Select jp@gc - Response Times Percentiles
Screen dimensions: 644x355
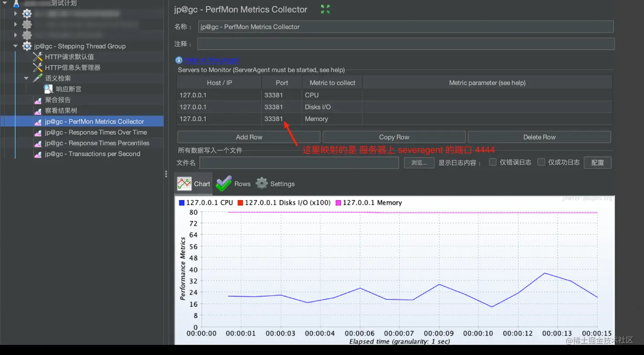point(97,143)
